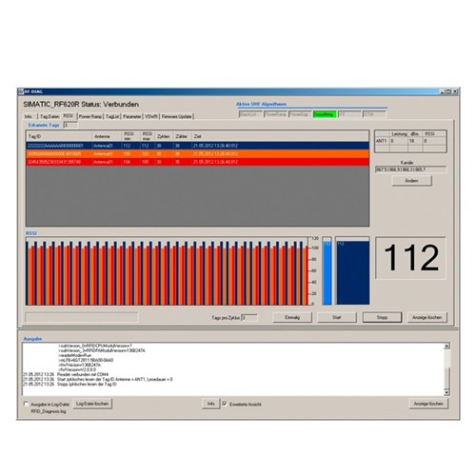This screenshot has width=476, height=476.
Task: Click the empty status field left of Tags pro Zyklus
Action: (82, 317)
